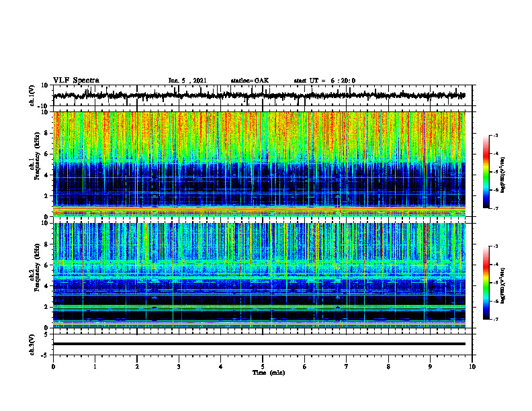Click time axis tick label '3'

tap(179, 367)
